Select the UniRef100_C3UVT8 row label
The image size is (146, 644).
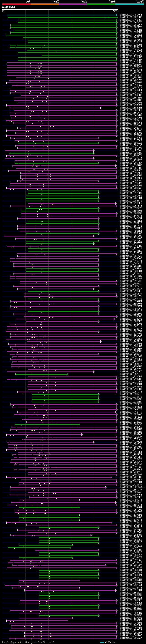[x=131, y=394]
